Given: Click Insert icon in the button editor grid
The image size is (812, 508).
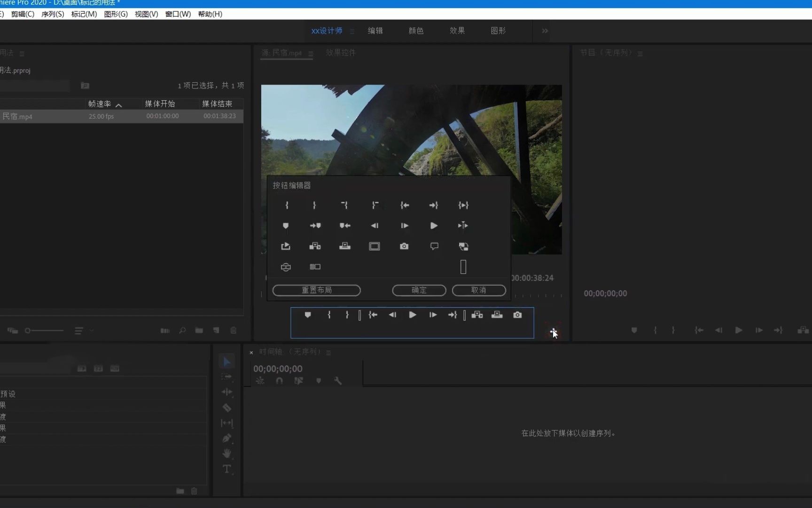Looking at the screenshot, I should 315,246.
